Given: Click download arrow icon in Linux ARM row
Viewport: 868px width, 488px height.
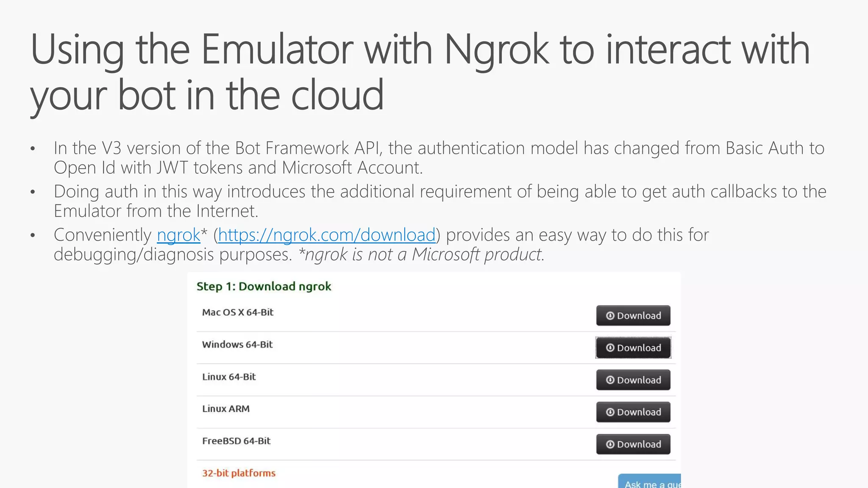Looking at the screenshot, I should [610, 412].
